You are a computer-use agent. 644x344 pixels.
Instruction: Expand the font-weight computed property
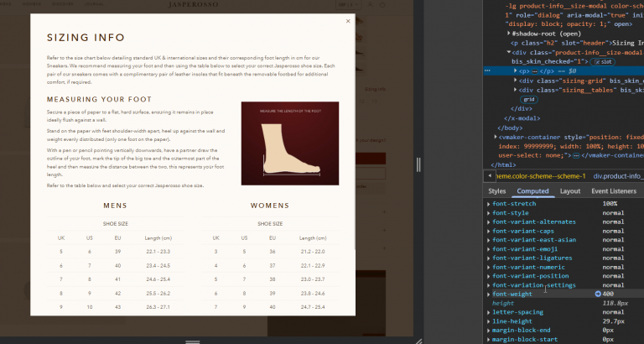tap(488, 294)
